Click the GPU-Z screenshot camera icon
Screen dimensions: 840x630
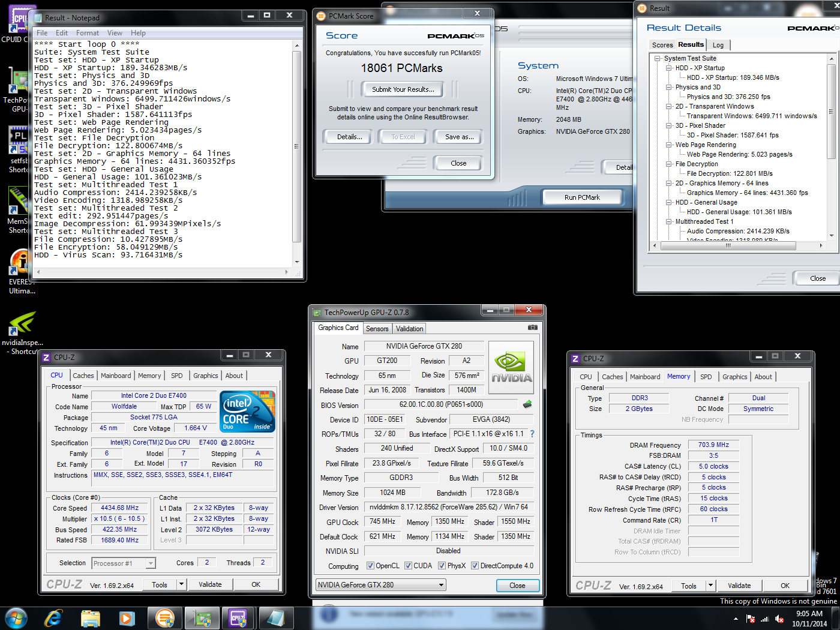point(532,328)
